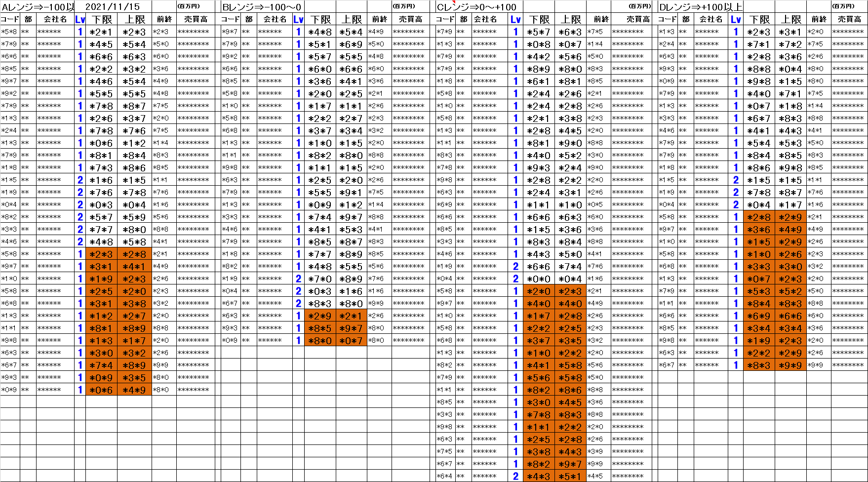Click Aレンジ コード cell *9*2

point(10,93)
